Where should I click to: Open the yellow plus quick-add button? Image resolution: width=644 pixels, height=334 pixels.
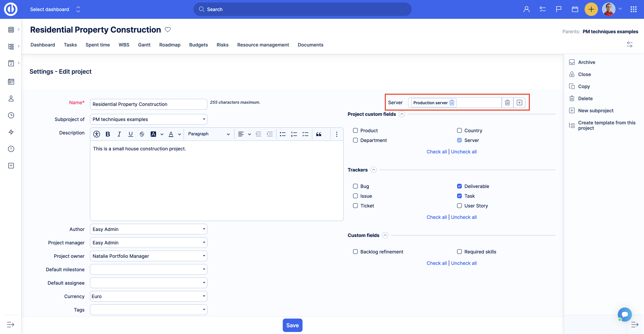[x=591, y=9]
